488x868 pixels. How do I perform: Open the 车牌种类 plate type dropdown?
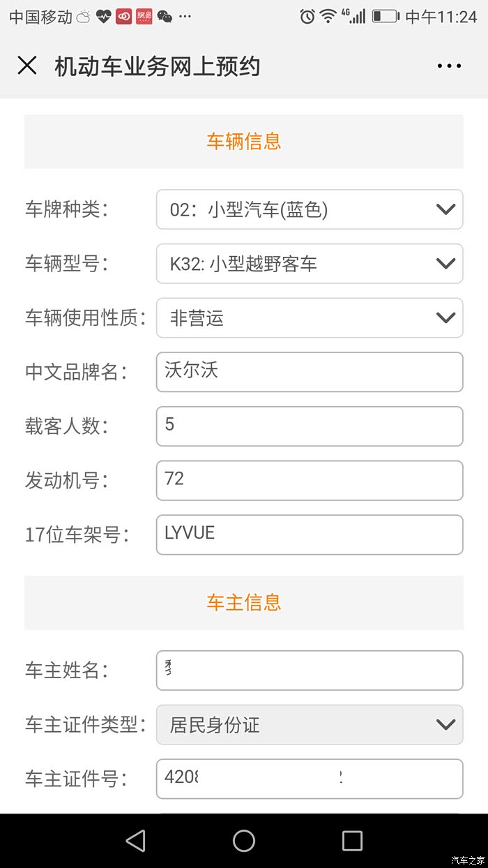point(310,209)
